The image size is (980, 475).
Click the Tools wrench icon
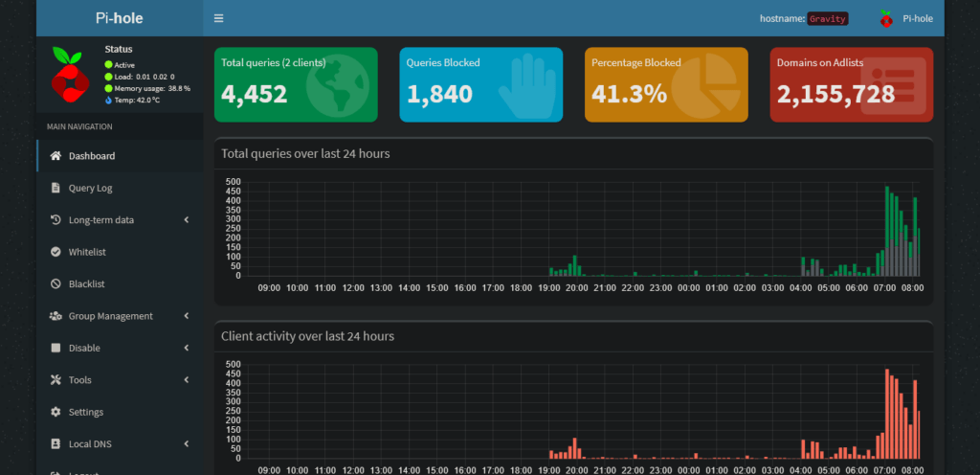click(x=56, y=380)
